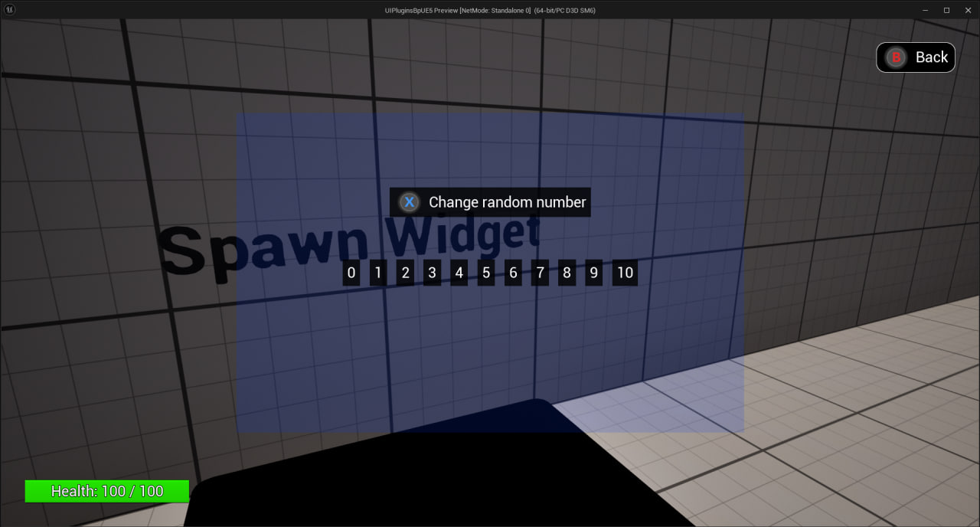Click the Back button
980x527 pixels.
coord(916,57)
